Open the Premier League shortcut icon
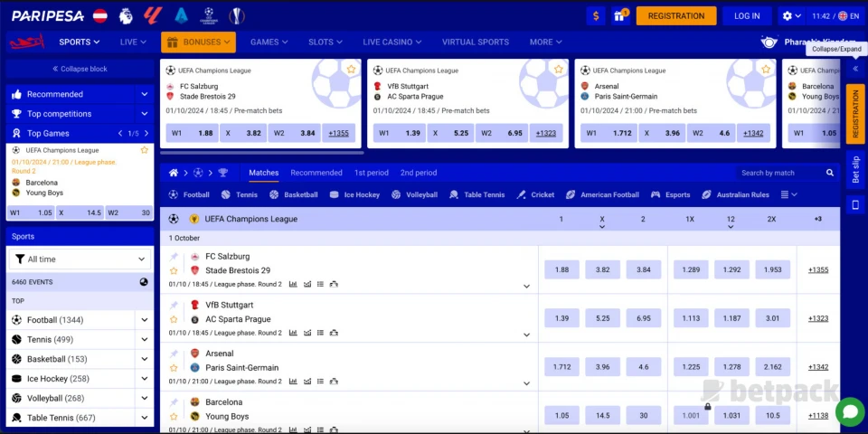 126,15
